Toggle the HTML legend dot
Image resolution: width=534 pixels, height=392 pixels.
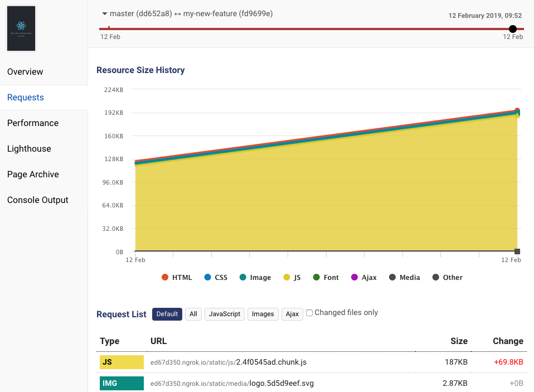coord(165,277)
